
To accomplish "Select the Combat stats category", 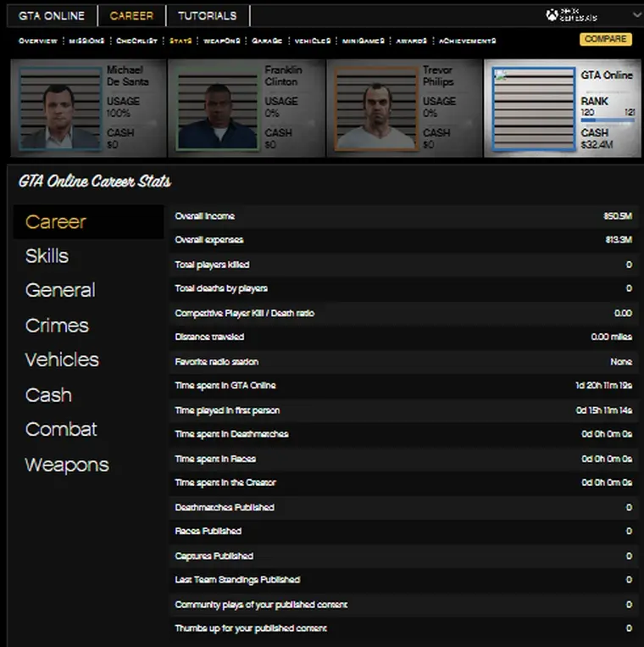I will click(61, 430).
